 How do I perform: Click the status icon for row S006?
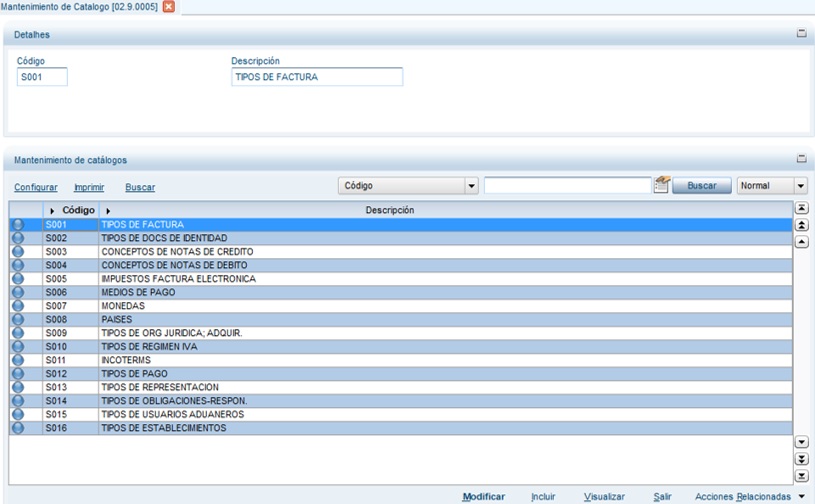pyautogui.click(x=18, y=292)
